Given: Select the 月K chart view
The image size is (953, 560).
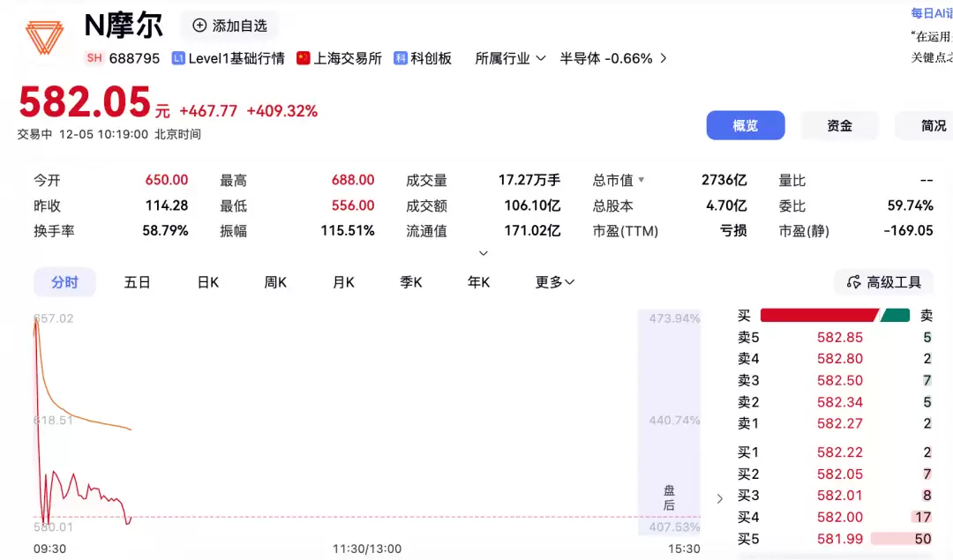Looking at the screenshot, I should click(343, 281).
